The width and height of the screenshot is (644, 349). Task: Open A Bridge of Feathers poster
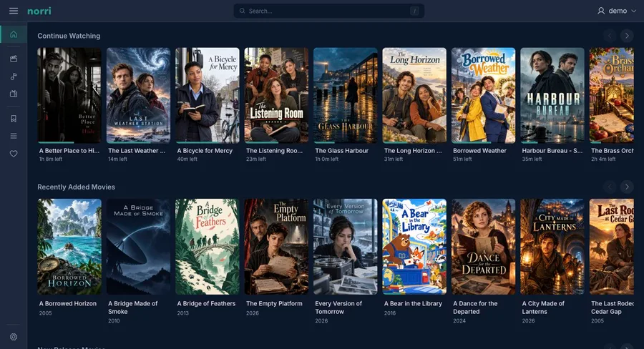208,247
